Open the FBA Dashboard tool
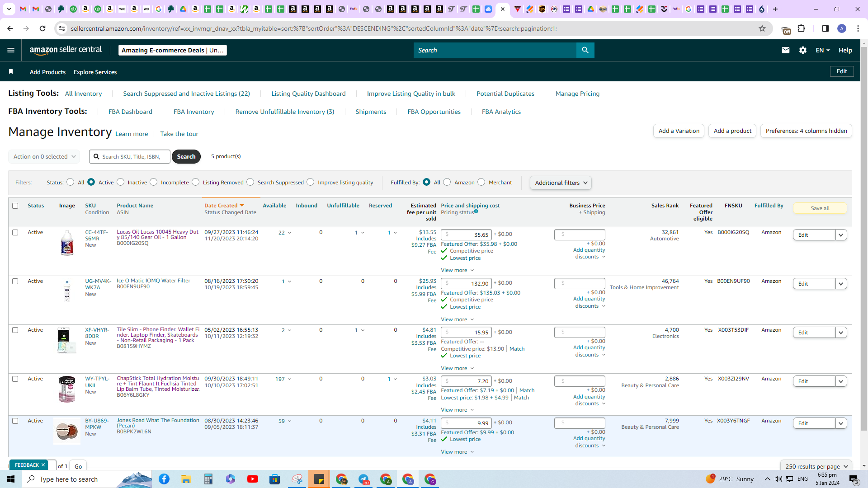Viewport: 868px width, 488px height. point(130,112)
